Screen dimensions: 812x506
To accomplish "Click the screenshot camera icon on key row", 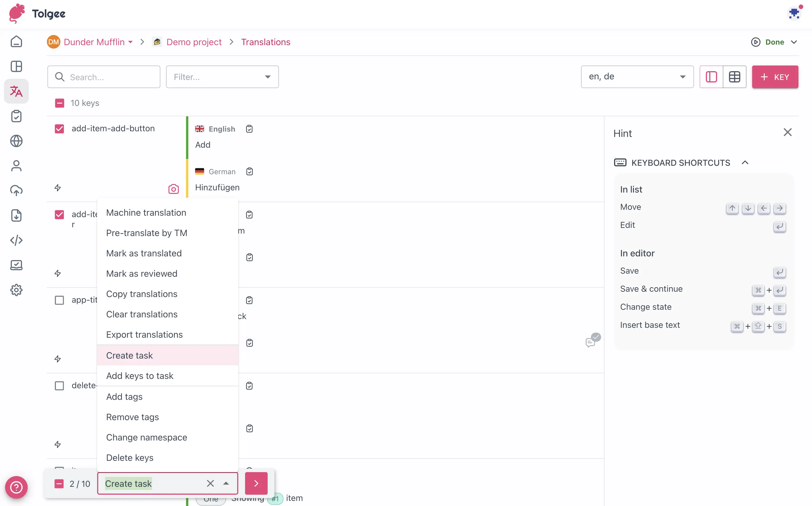I will point(173,188).
